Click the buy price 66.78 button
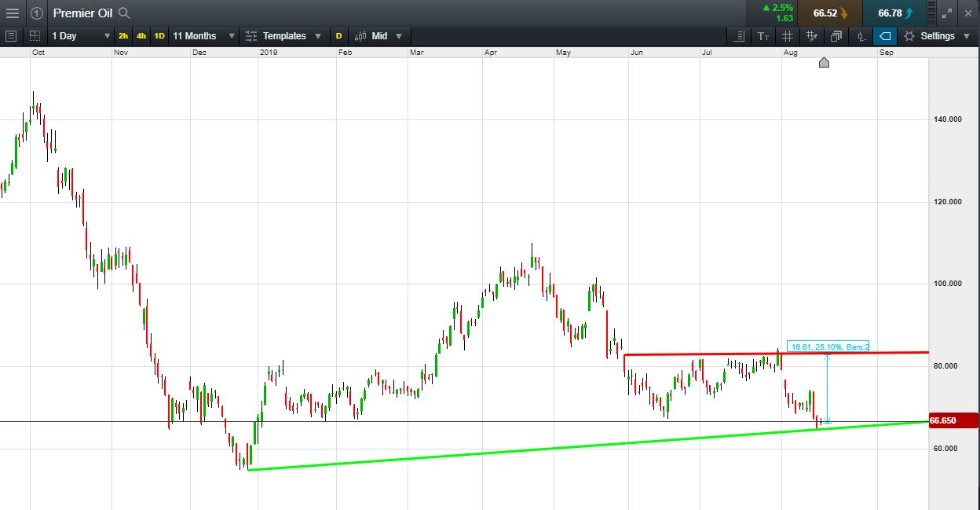Image resolution: width=980 pixels, height=510 pixels. tap(894, 13)
